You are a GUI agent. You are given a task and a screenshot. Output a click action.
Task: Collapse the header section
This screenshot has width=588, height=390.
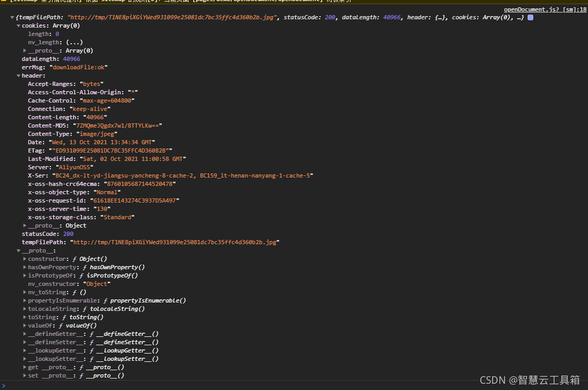pos(19,76)
